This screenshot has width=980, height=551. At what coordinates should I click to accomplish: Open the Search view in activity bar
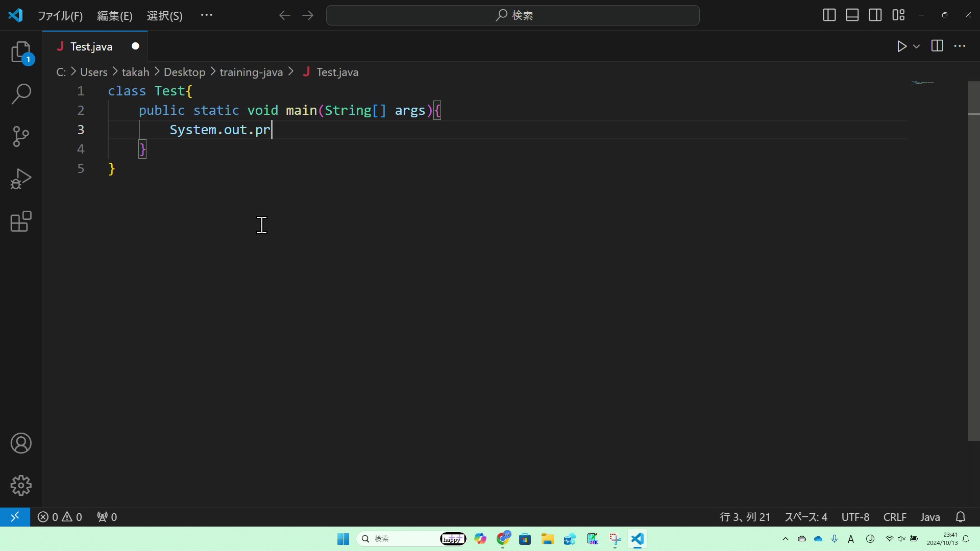click(x=21, y=94)
